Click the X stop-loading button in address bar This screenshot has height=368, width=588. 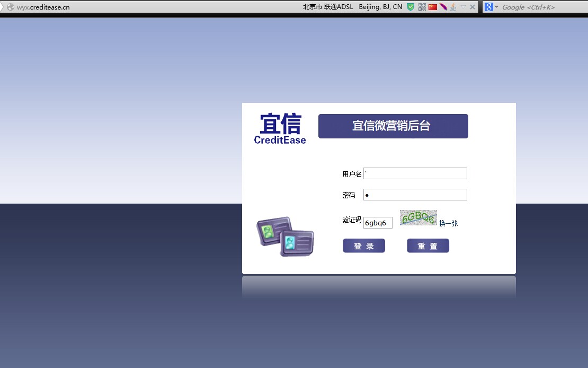(473, 7)
